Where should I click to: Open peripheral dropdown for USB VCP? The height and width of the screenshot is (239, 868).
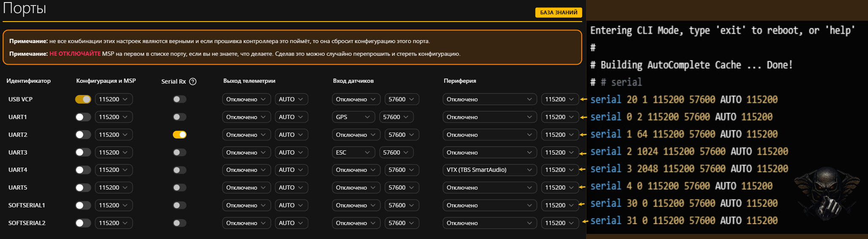pos(490,99)
